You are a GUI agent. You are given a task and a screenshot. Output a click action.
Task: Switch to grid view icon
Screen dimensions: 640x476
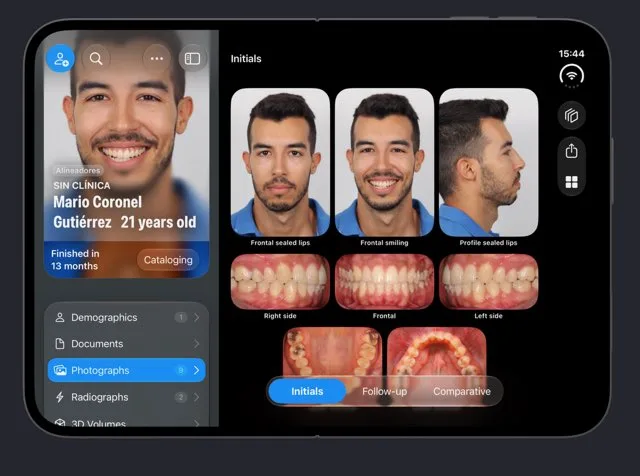(571, 182)
